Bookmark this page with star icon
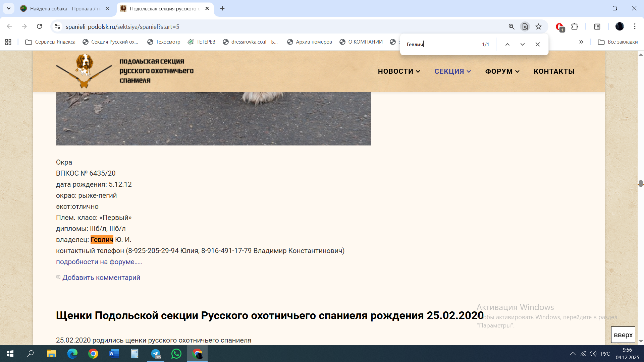 (x=538, y=26)
